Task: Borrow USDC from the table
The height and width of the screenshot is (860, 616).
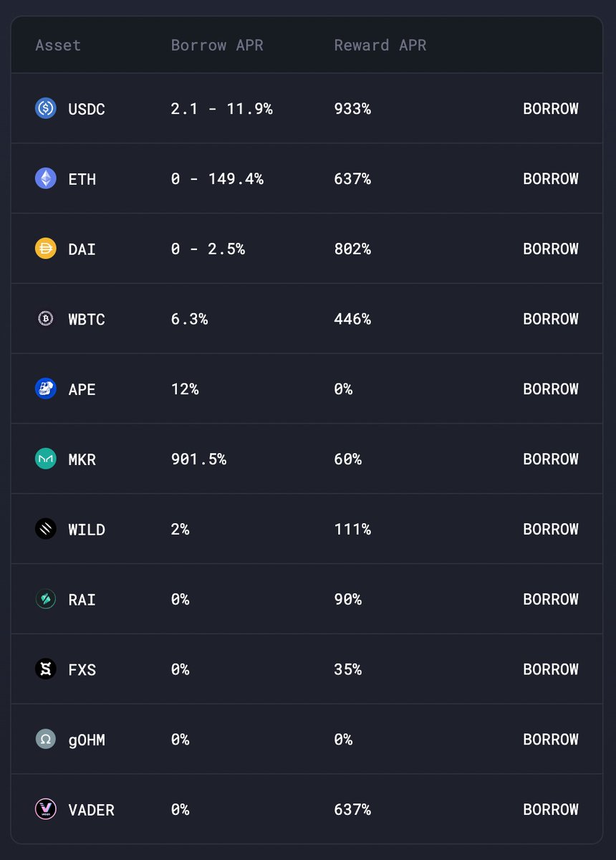Action: pyautogui.click(x=551, y=109)
